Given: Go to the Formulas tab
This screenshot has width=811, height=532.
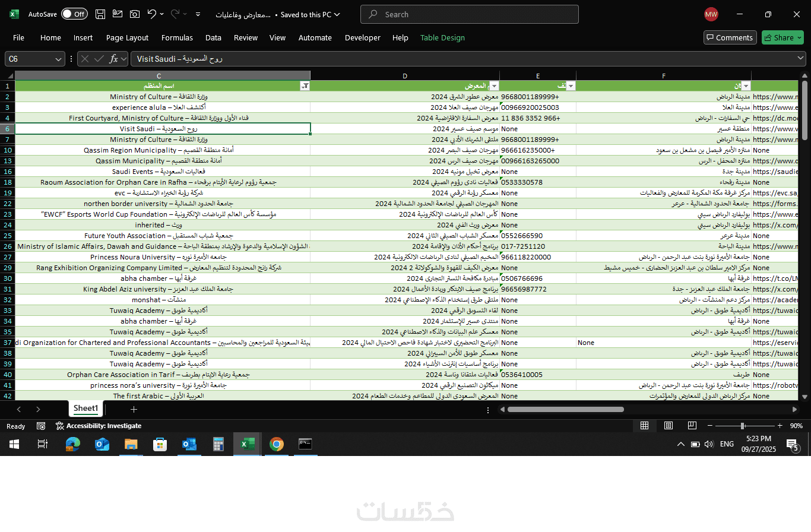Looking at the screenshot, I should point(177,37).
